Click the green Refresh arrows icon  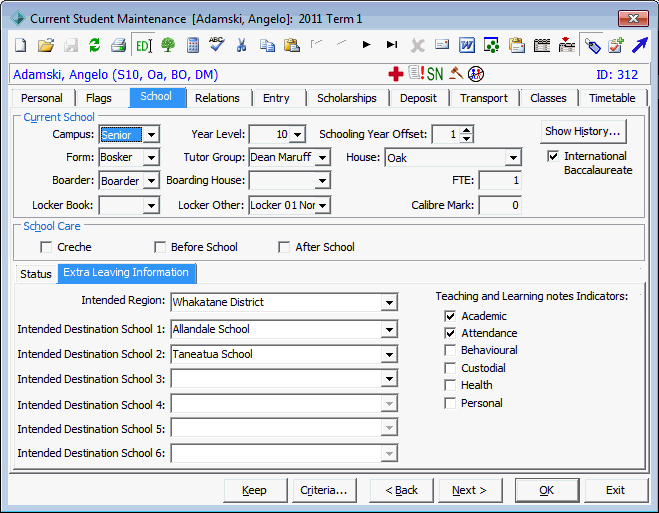95,45
